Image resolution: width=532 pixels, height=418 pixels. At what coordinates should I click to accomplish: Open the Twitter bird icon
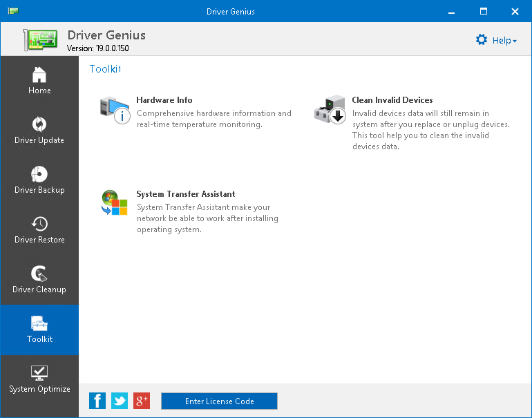point(120,401)
